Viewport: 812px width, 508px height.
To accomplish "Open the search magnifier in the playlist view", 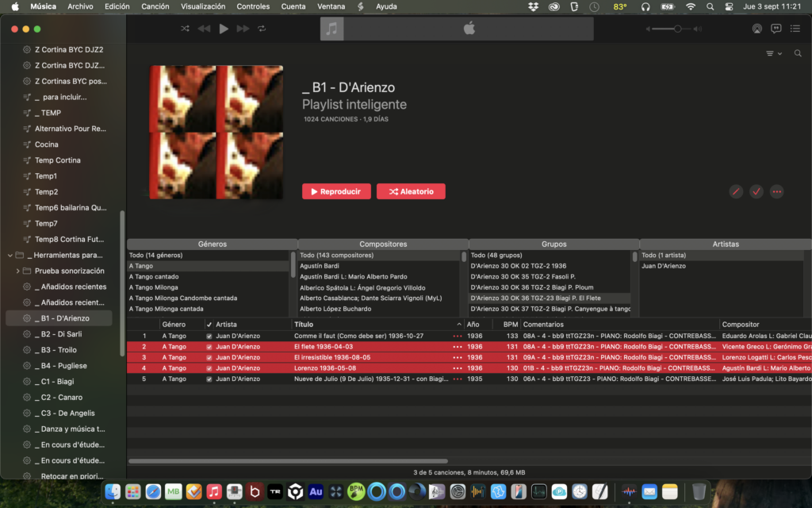I will pyautogui.click(x=798, y=53).
